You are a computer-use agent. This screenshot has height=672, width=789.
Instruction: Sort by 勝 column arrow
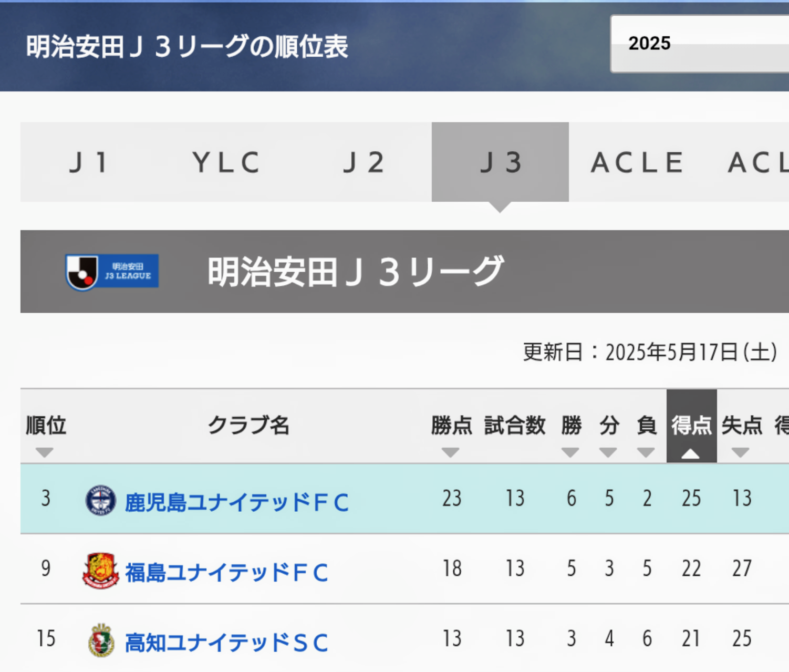click(570, 452)
